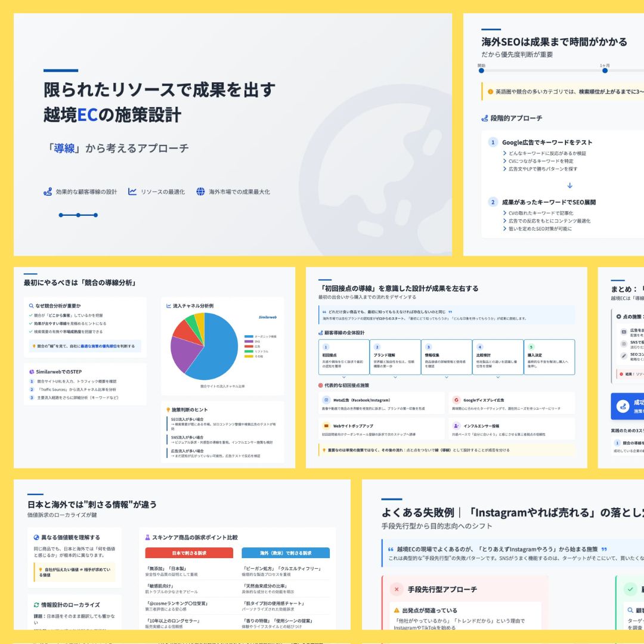Click route icon beside 段階的アプローチ
Image resolution: width=644 pixels, height=644 pixels.
485,118
